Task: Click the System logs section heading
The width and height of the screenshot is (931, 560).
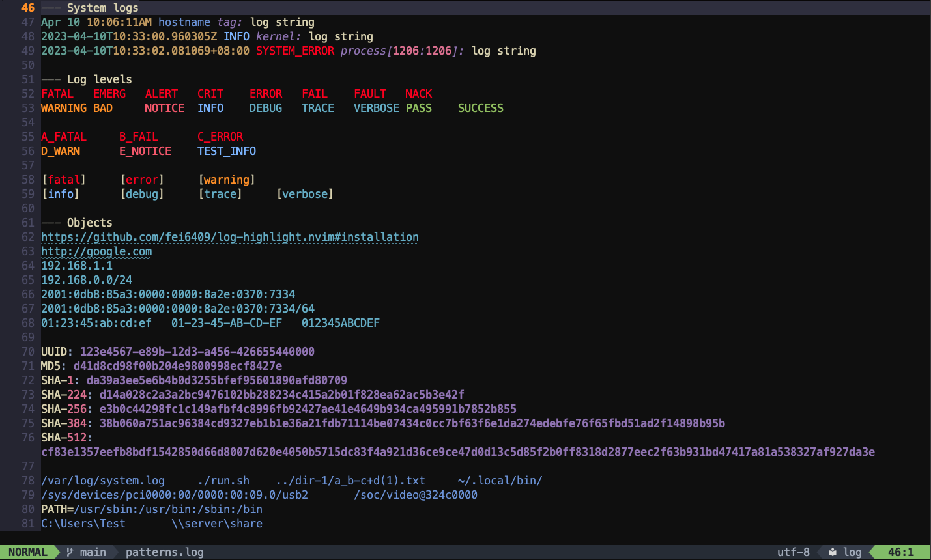Action: click(x=103, y=8)
